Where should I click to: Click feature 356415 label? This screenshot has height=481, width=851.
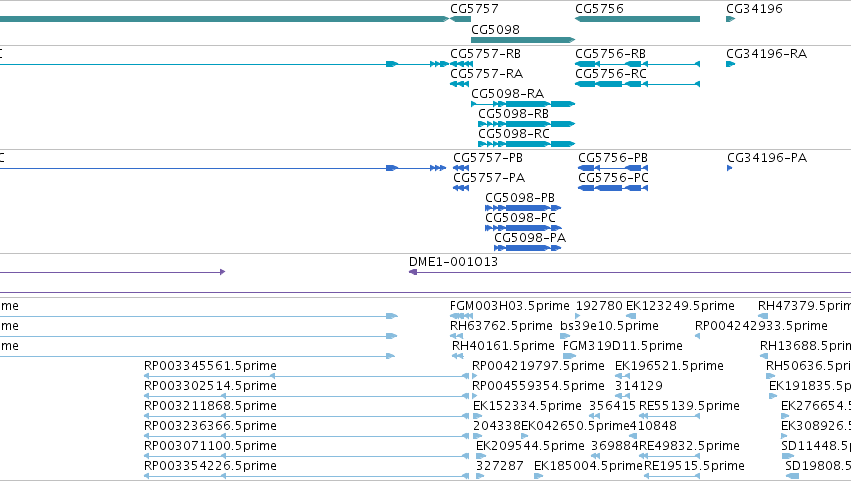click(612, 407)
